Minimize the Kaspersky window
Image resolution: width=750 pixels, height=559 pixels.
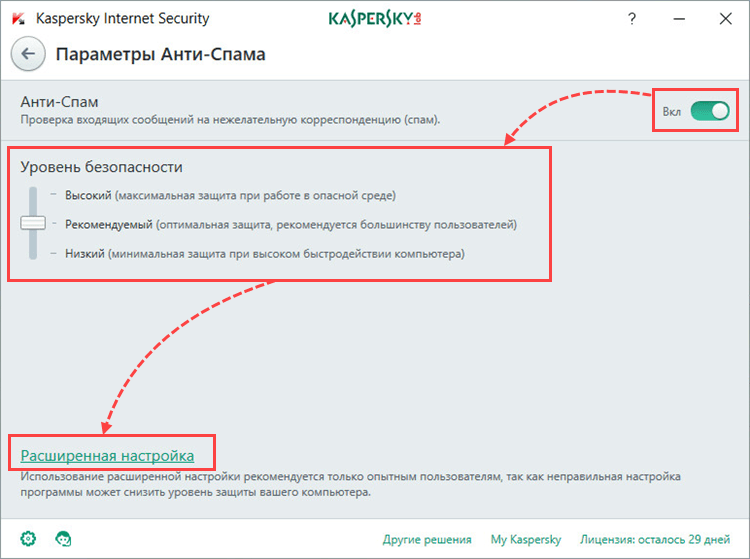tap(679, 19)
